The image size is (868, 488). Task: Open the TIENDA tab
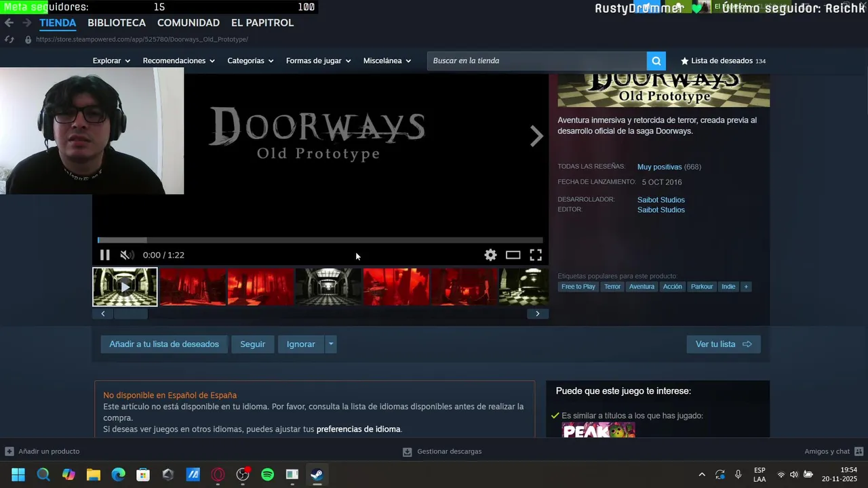click(58, 22)
